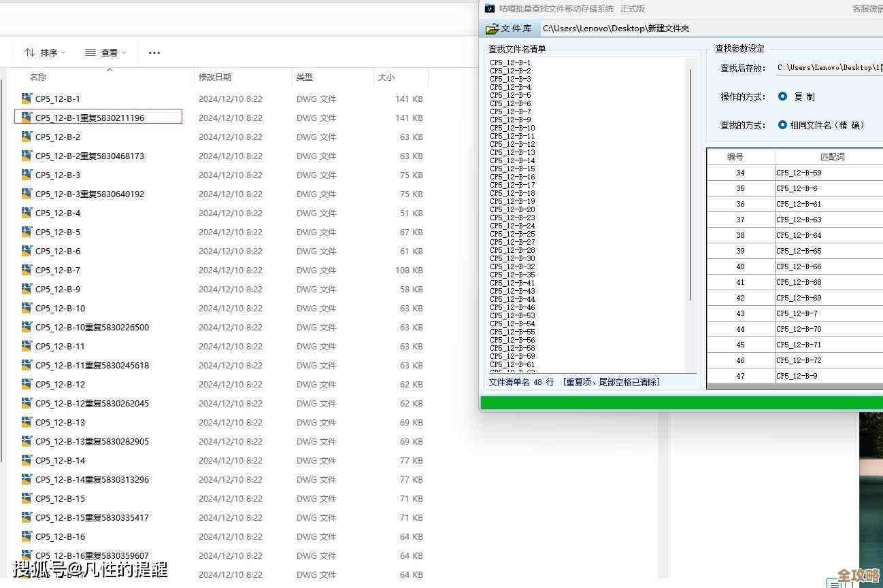Click the file icon beside CP5_12-B-12
This screenshot has width=883, height=588.
[x=27, y=384]
